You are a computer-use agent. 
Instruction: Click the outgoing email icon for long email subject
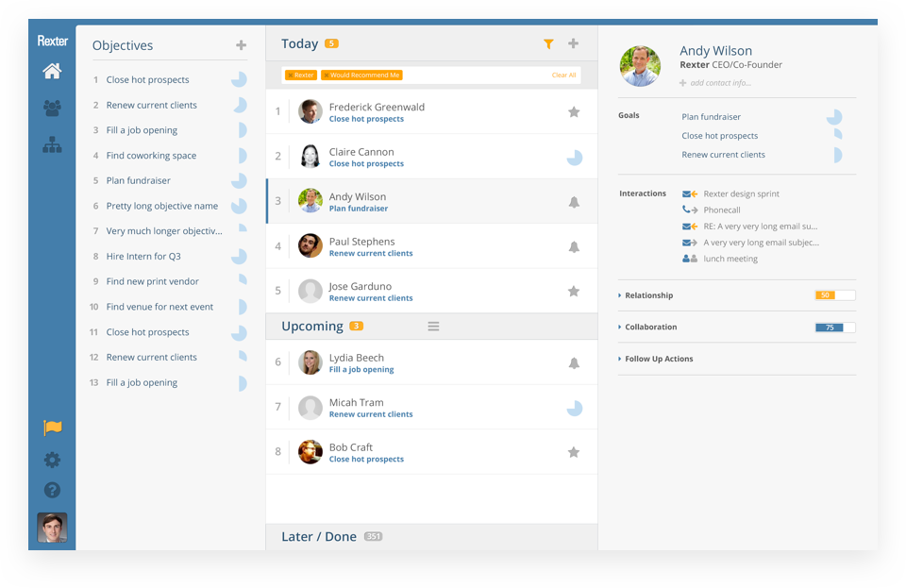click(x=689, y=243)
